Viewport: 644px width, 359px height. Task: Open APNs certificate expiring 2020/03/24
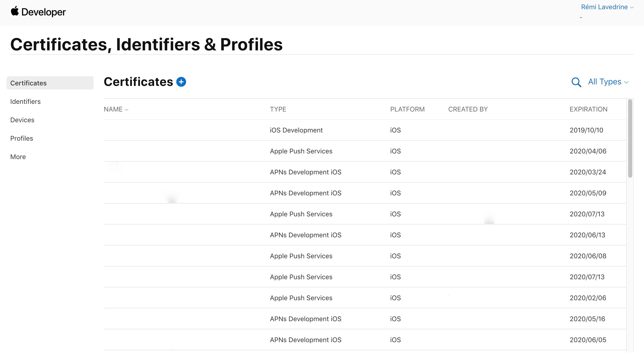(305, 172)
